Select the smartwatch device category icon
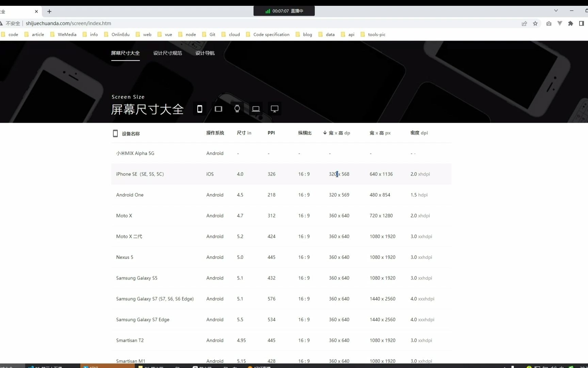The width and height of the screenshot is (588, 368). (237, 109)
